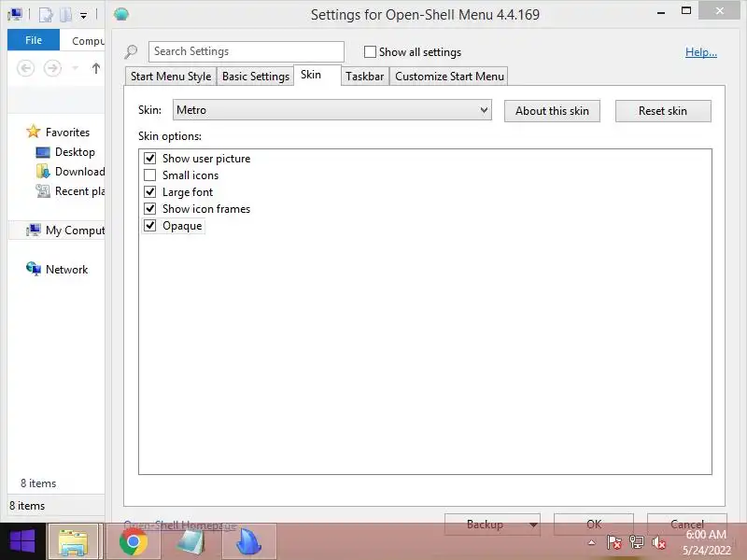Confirm settings with the OK button

[594, 524]
